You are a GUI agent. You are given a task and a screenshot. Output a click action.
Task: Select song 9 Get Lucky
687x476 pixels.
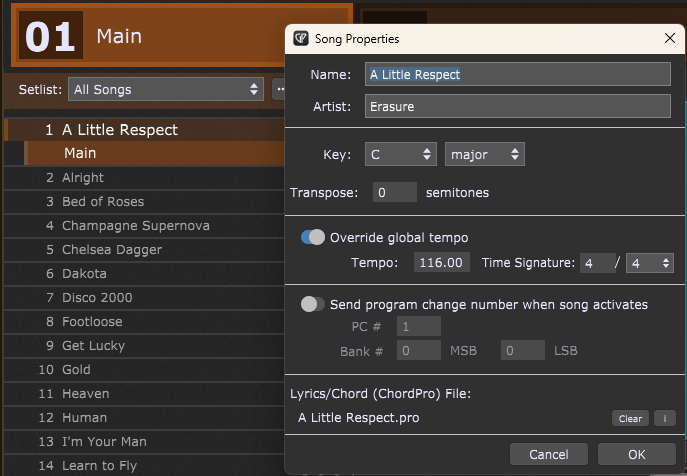[x=145, y=346]
